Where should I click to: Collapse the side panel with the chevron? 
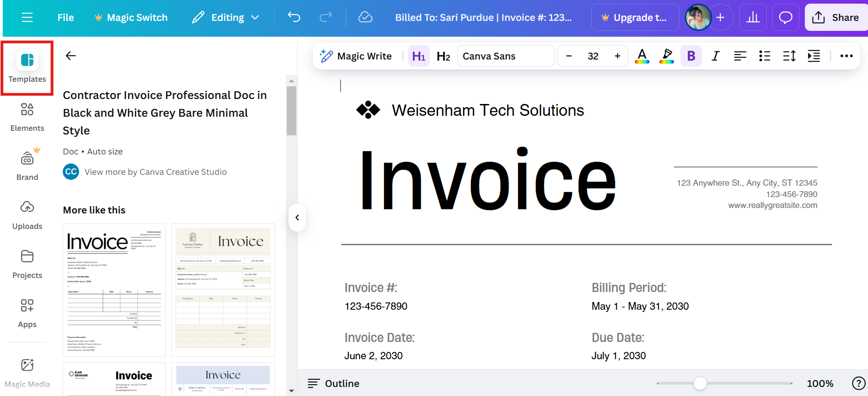(297, 218)
